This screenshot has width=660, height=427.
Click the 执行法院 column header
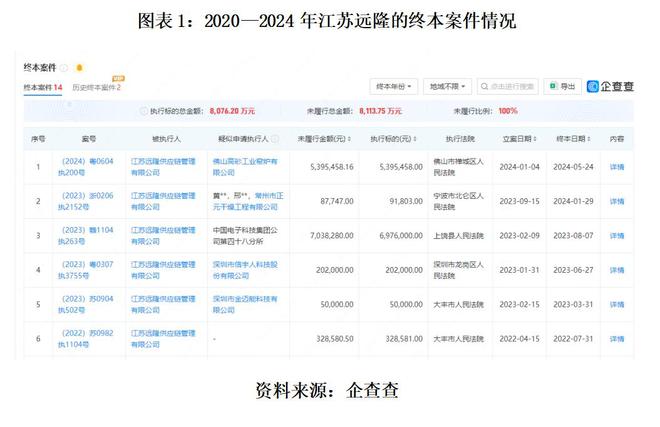[460, 139]
